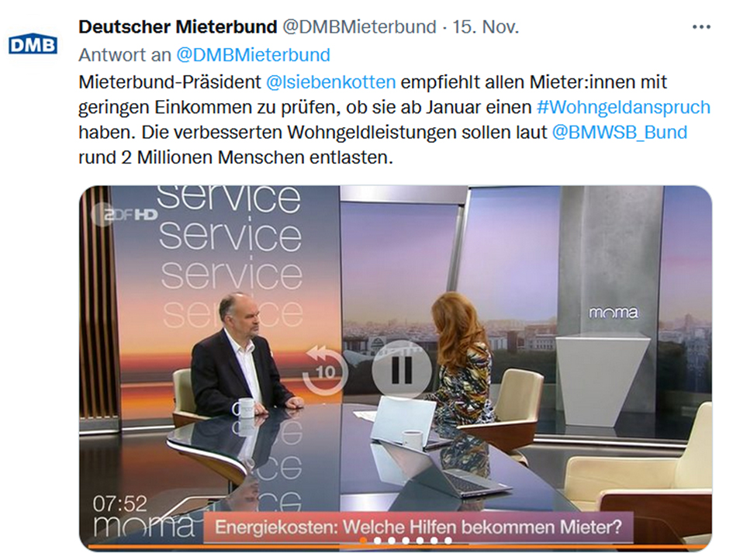This screenshot has width=733, height=560.
Task: Click the last white caption dot
Action: tap(448, 541)
